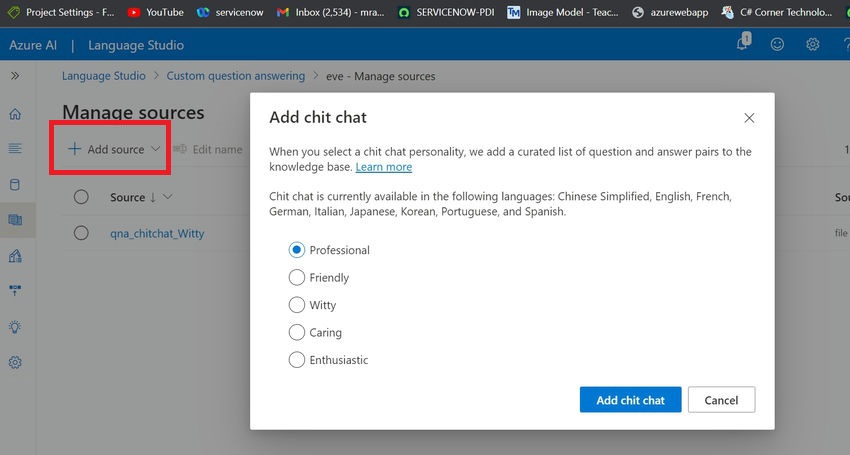Click the smiley feedback icon
The width and height of the screenshot is (850, 455).
click(x=777, y=44)
